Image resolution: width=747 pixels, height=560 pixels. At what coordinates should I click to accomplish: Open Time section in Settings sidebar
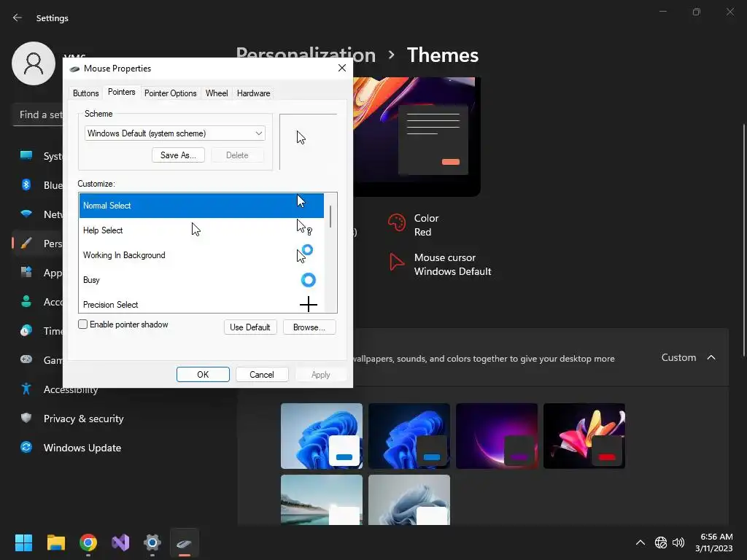(x=38, y=331)
